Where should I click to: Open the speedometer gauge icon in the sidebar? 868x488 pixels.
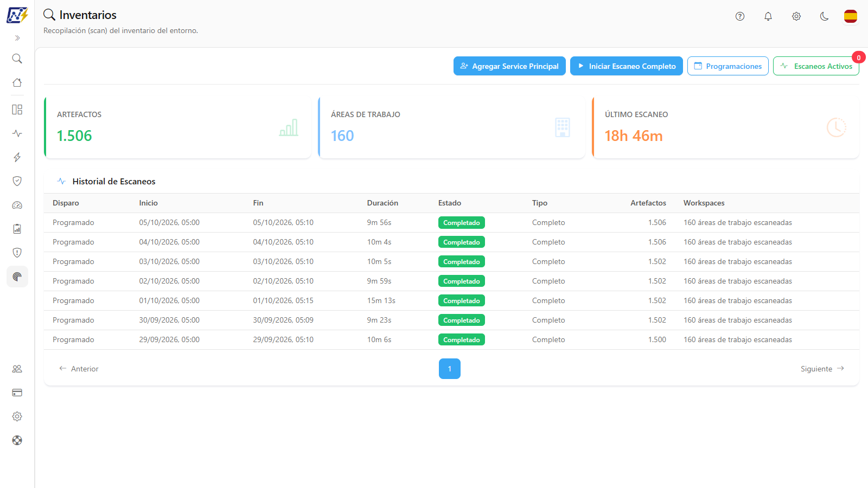[x=17, y=205]
